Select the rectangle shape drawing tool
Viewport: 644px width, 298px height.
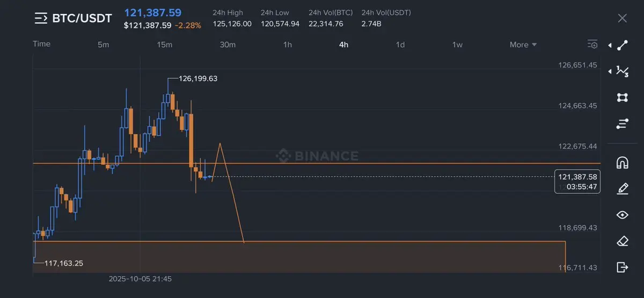pos(623,97)
